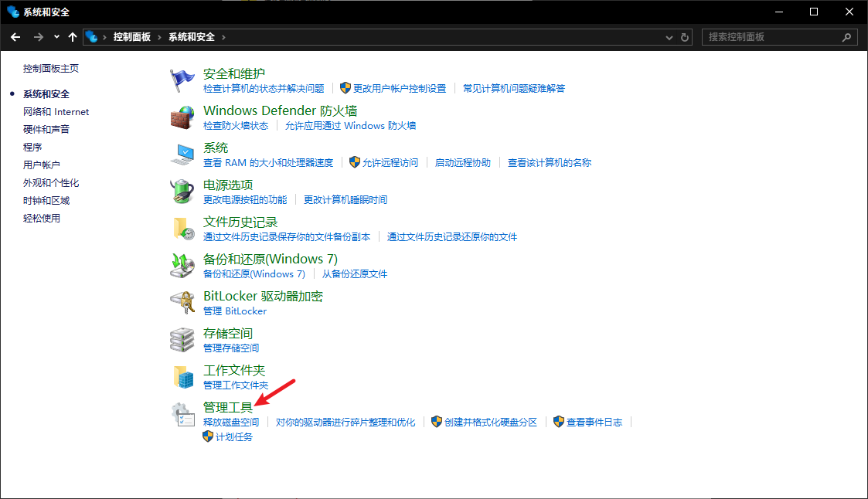Open the Windows Defender 防火墙 brick wall icon
This screenshot has height=499, width=868.
(x=182, y=118)
